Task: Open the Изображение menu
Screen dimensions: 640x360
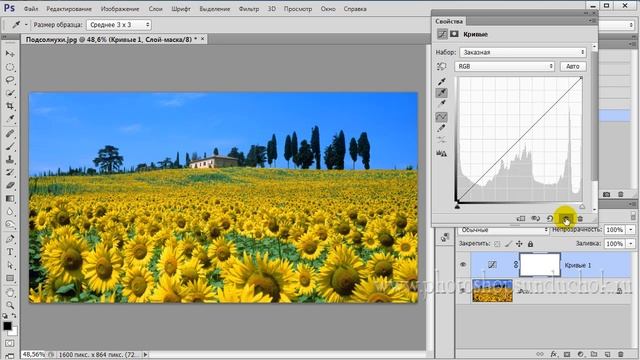Action: click(x=120, y=9)
